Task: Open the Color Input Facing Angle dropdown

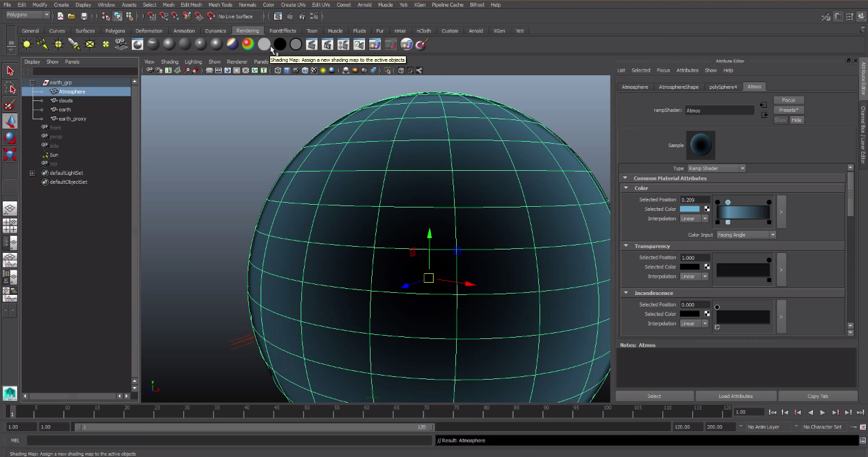Action: click(x=746, y=235)
